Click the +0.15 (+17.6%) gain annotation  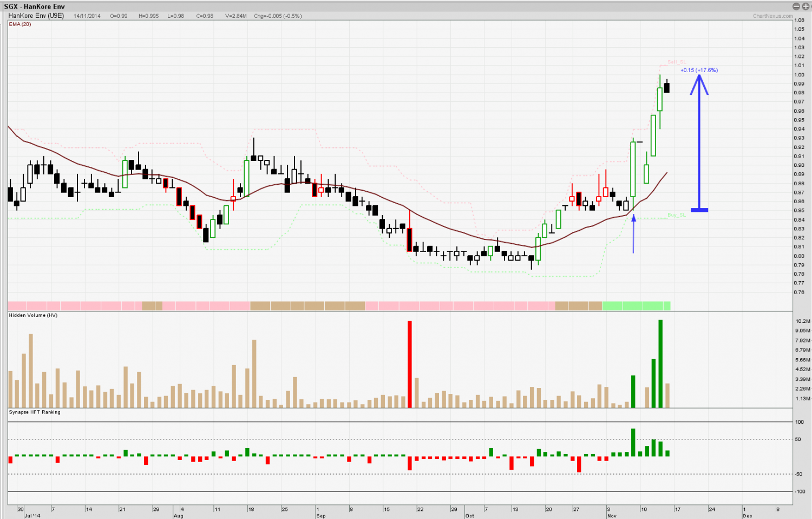point(699,70)
